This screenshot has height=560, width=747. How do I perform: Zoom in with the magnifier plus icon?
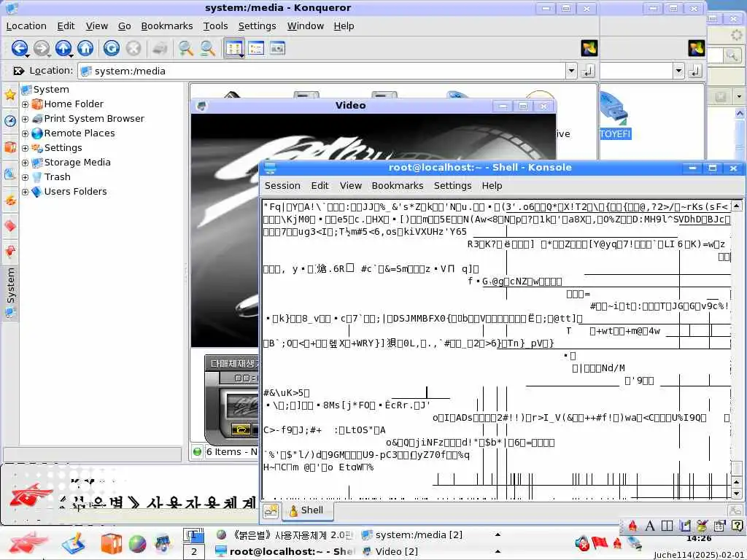pos(186,48)
